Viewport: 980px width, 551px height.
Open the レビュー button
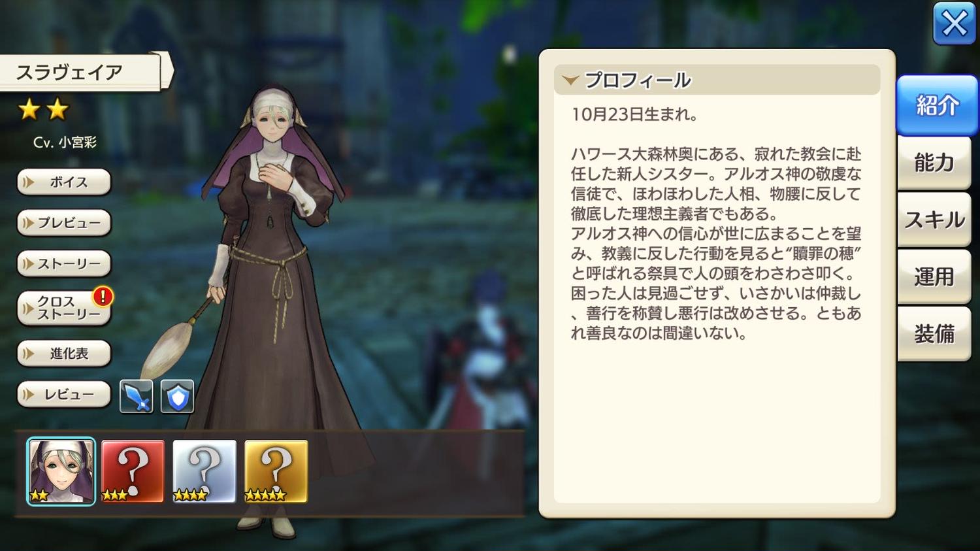click(64, 395)
